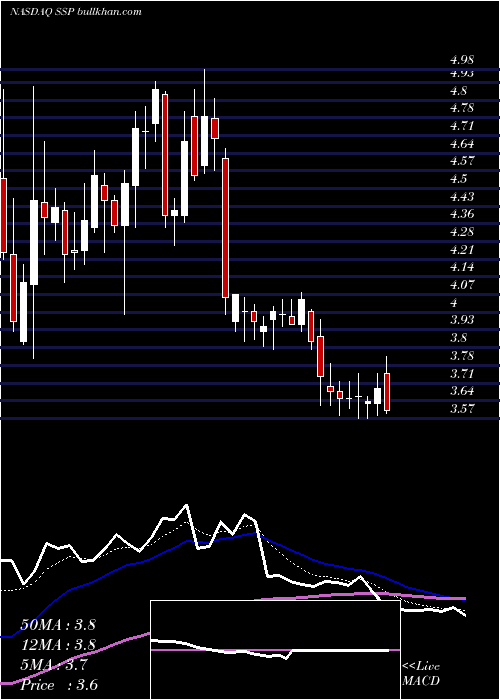Click the 3.57 price axis label
Screen dimensions: 500x700
pos(461,408)
